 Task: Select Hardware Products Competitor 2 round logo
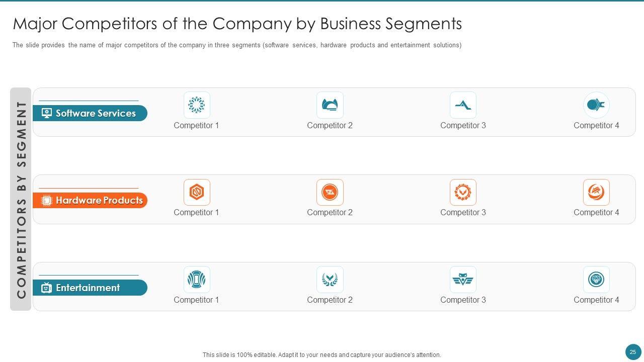pos(330,192)
